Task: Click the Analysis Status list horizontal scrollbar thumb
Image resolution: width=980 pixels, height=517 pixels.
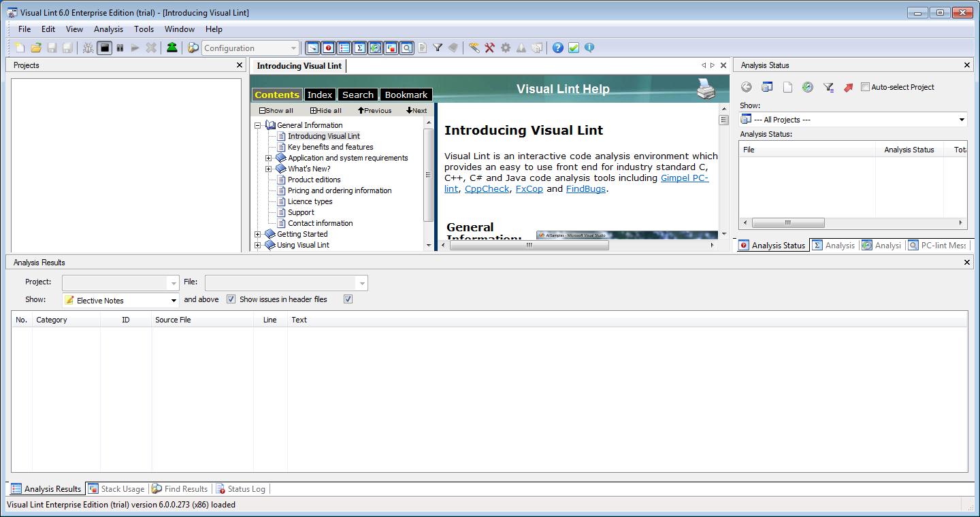Action: click(788, 222)
